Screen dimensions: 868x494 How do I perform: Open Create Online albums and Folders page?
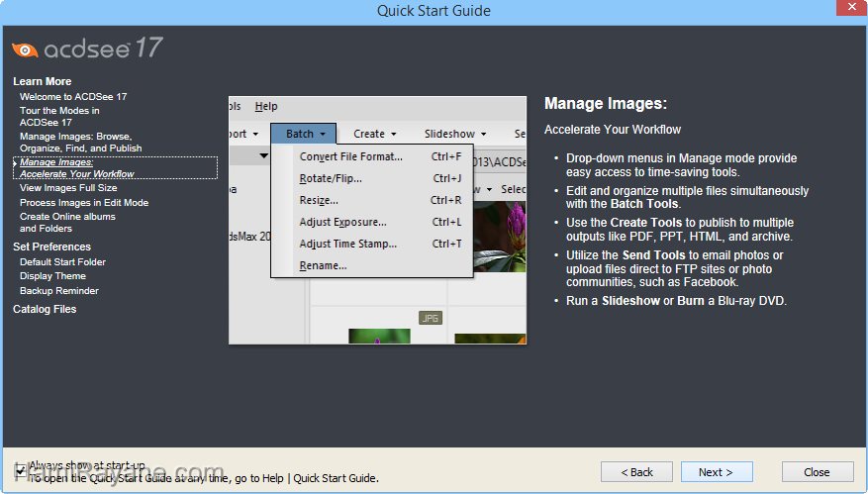click(67, 222)
